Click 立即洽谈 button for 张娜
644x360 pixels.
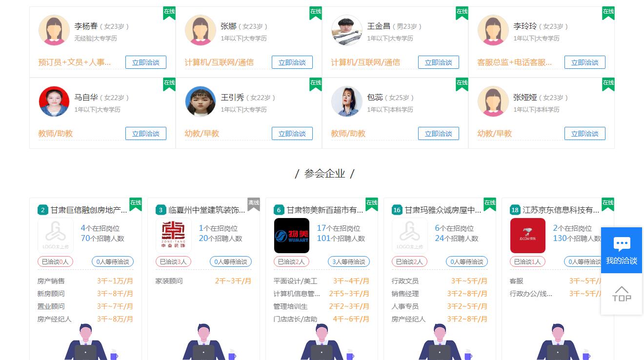pos(292,62)
